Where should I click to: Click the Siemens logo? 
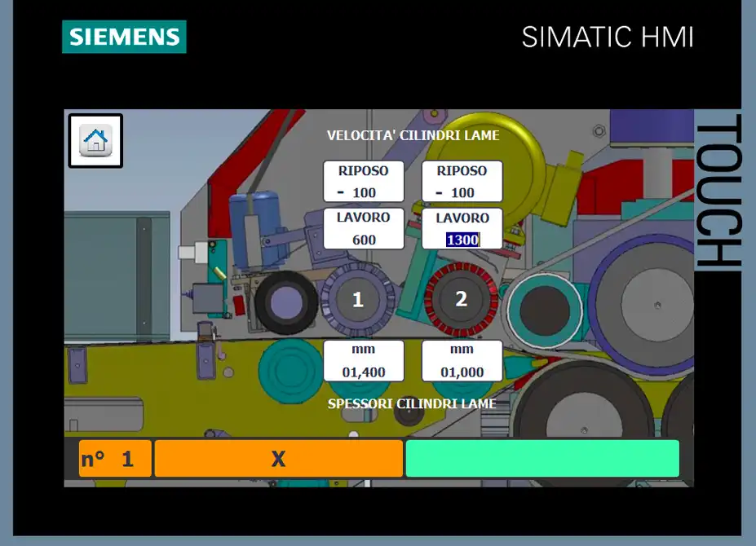[124, 37]
